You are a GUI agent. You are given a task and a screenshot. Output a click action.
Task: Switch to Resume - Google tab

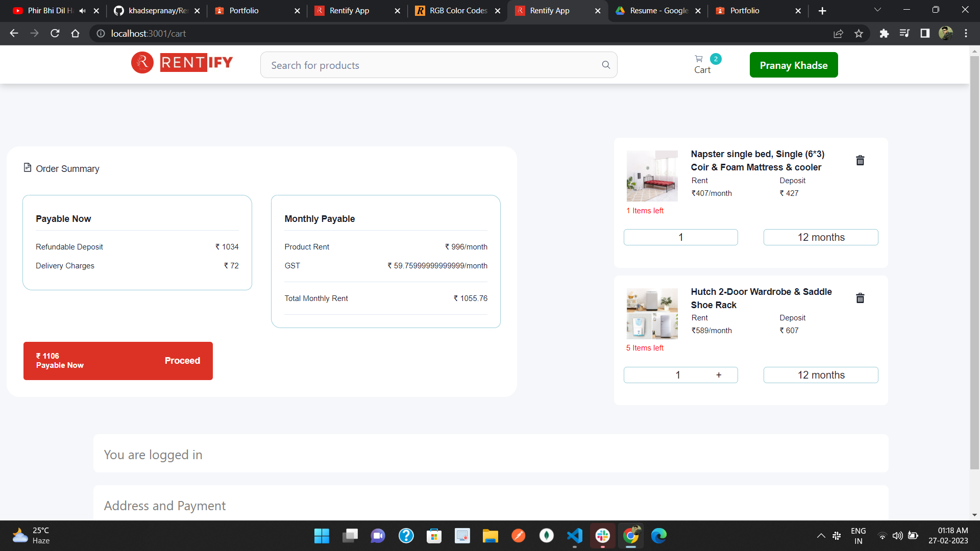coord(658,11)
